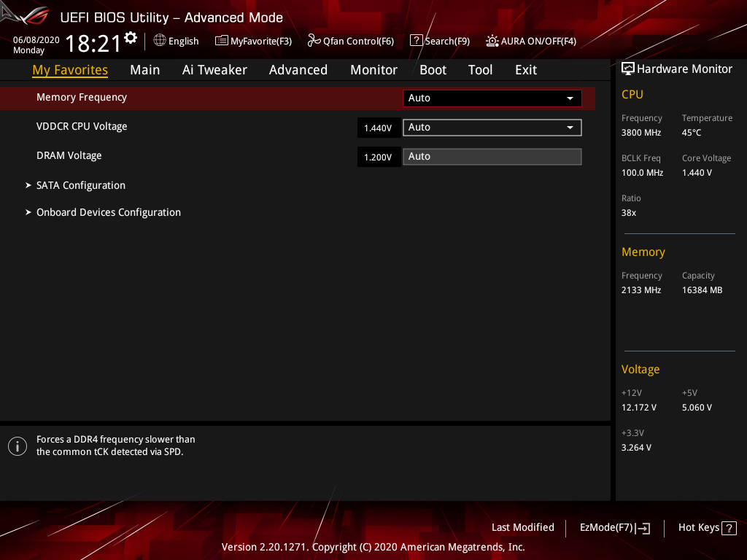Viewport: 747px width, 560px height.
Task: Open Qfan Control fan icon
Action: tap(314, 41)
